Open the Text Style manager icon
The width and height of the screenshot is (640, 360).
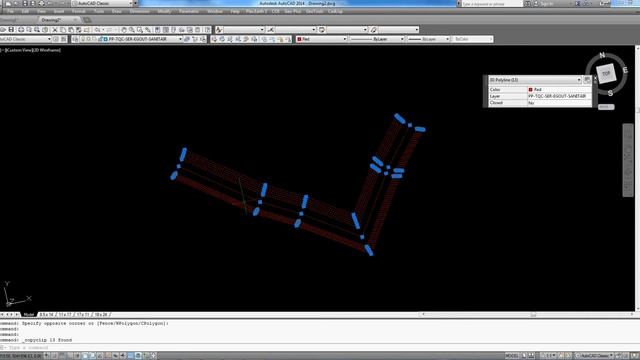pos(219,30)
